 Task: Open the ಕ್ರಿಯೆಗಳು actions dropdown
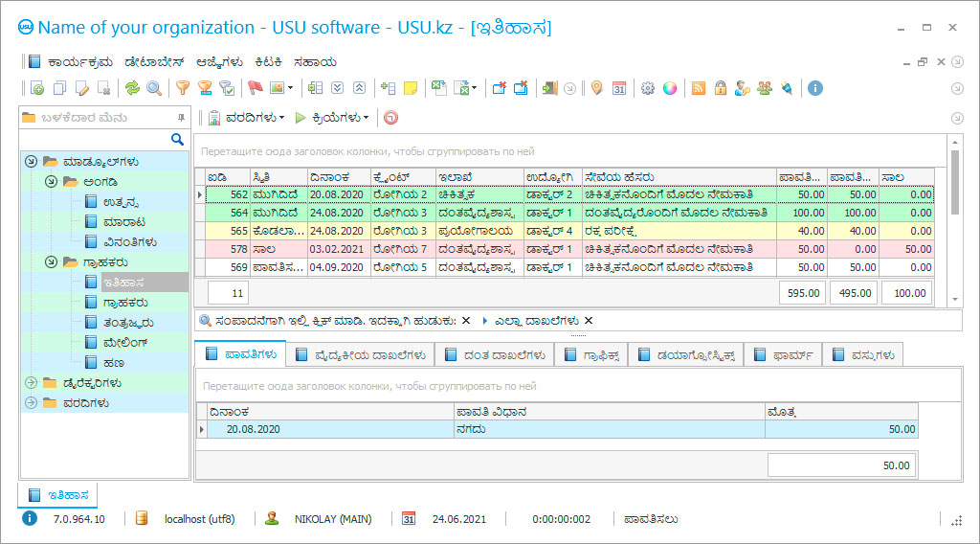pyautogui.click(x=340, y=118)
